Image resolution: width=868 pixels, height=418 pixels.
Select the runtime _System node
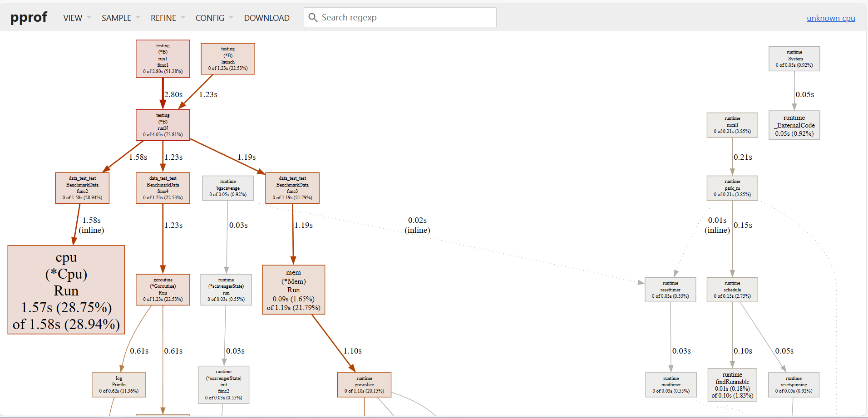click(794, 59)
